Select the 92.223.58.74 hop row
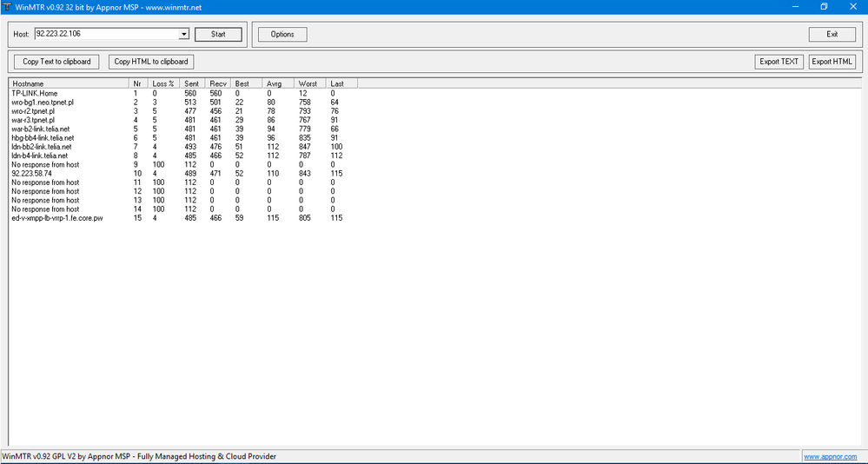This screenshot has width=868, height=464. point(34,173)
